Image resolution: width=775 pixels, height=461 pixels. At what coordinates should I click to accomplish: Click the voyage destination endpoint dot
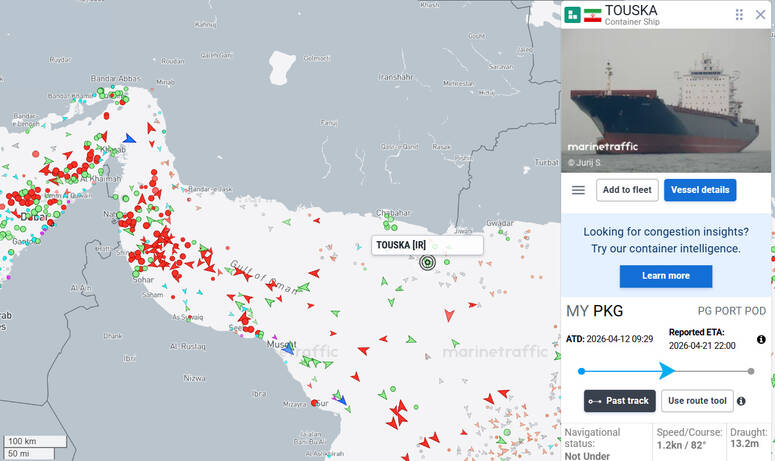[750, 371]
